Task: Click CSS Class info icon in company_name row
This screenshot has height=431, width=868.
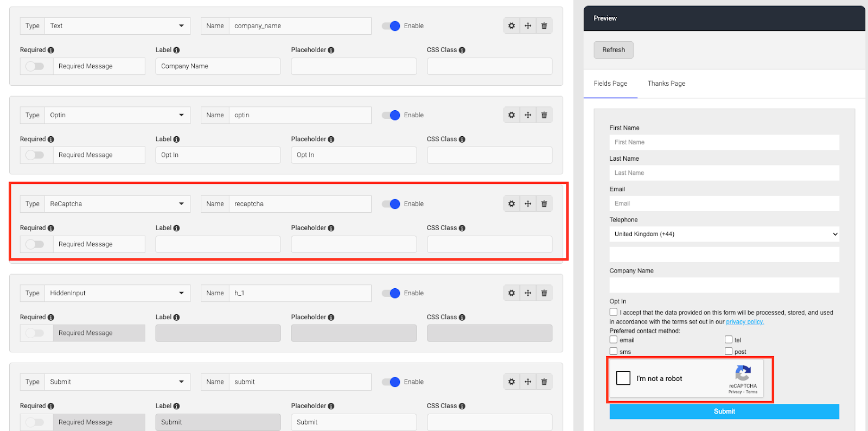Action: (x=462, y=50)
